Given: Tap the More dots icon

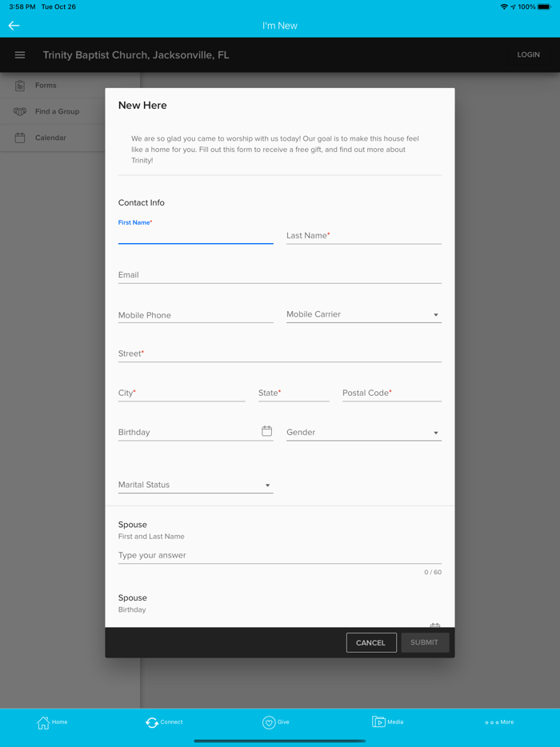Looking at the screenshot, I should click(492, 723).
